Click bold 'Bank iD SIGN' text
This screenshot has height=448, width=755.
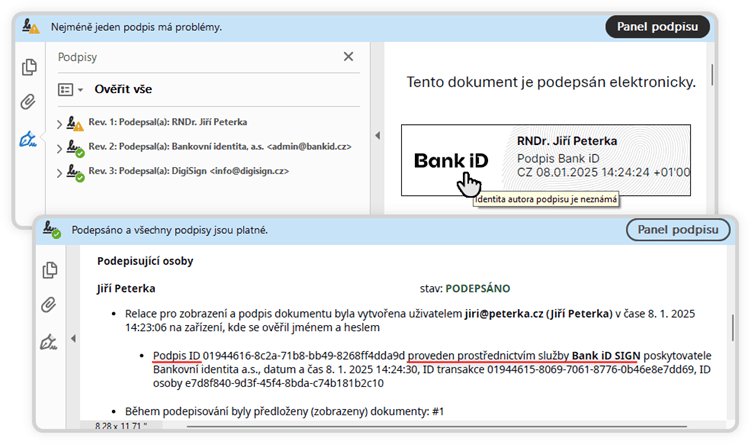click(x=606, y=356)
